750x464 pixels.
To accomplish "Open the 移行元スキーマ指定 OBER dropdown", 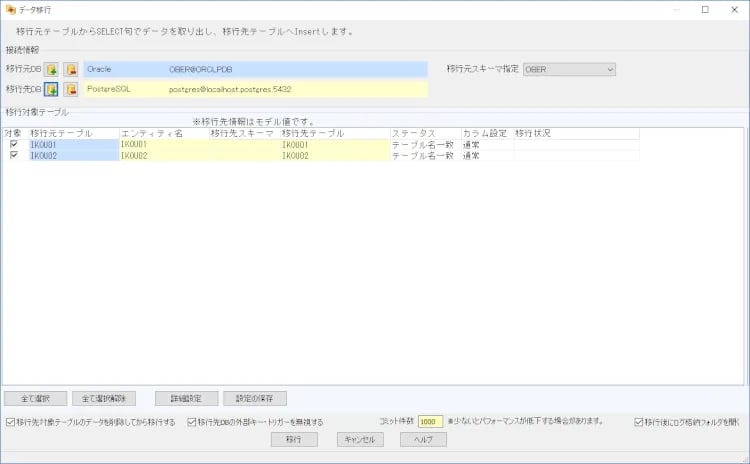I will pos(569,69).
